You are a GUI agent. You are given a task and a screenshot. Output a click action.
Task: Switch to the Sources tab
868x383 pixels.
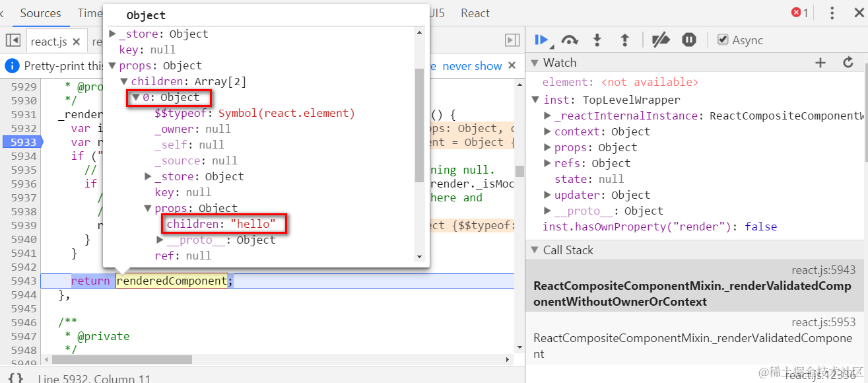(40, 13)
